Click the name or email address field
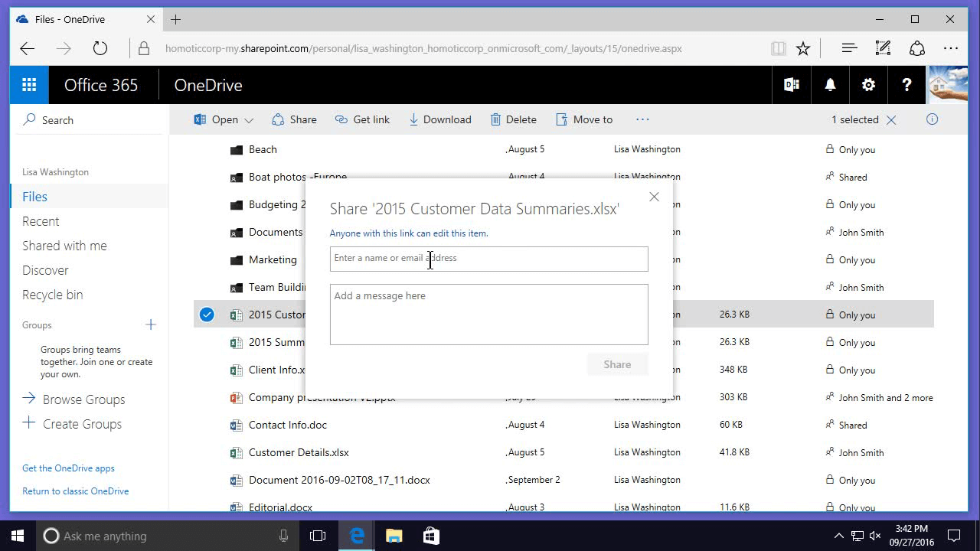This screenshot has width=980, height=551. [x=488, y=259]
